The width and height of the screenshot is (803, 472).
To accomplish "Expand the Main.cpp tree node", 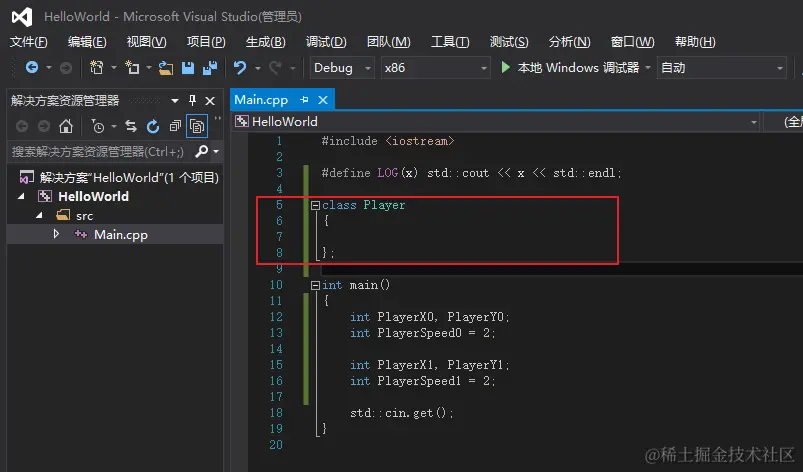I will [56, 234].
